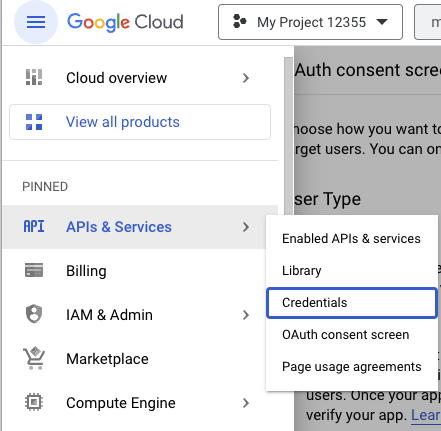Expand the Cloud overview chevron

pyautogui.click(x=246, y=78)
